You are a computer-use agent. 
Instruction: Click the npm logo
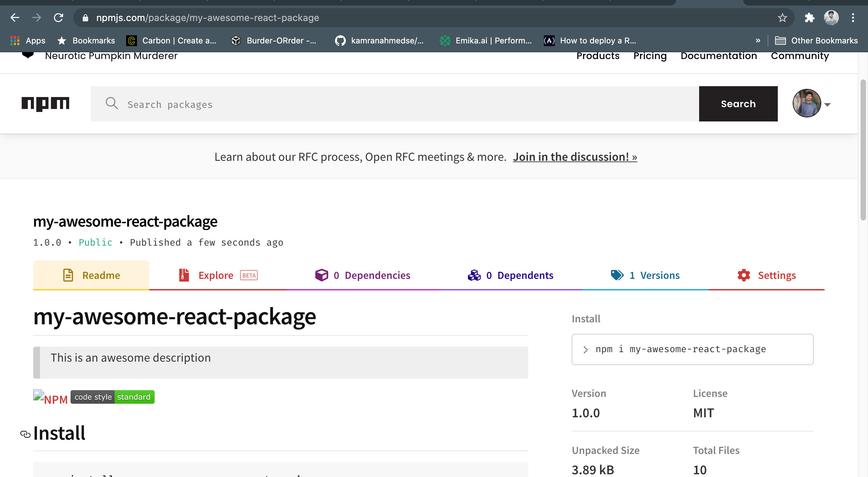point(45,104)
